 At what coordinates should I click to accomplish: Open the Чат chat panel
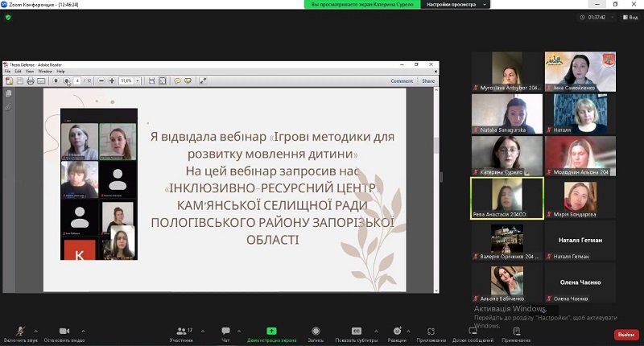click(225, 332)
